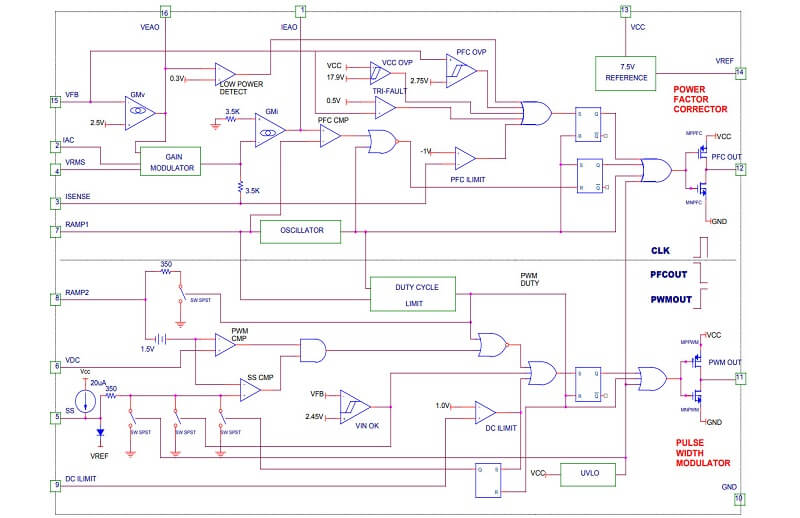
Task: Click the MPPWM upper MOSFET symbol
Action: pos(696,362)
